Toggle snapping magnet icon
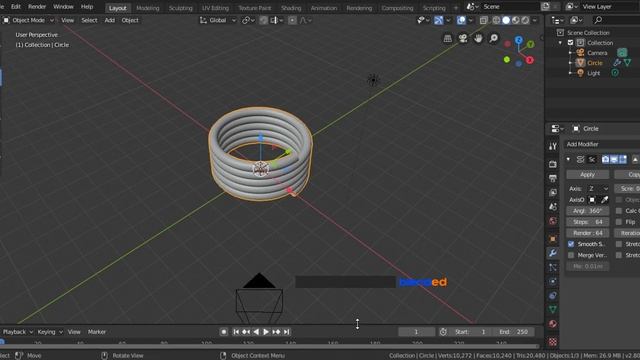 [x=263, y=20]
